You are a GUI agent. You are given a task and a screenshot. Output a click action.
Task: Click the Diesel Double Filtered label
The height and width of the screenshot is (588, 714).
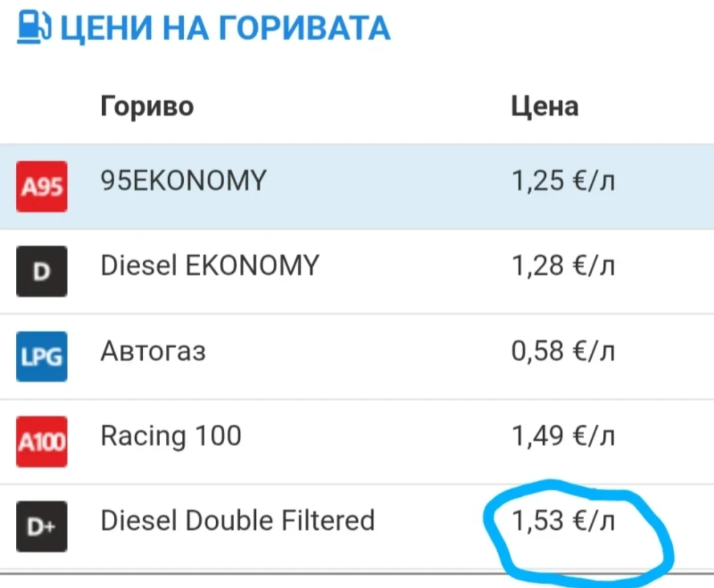236,520
